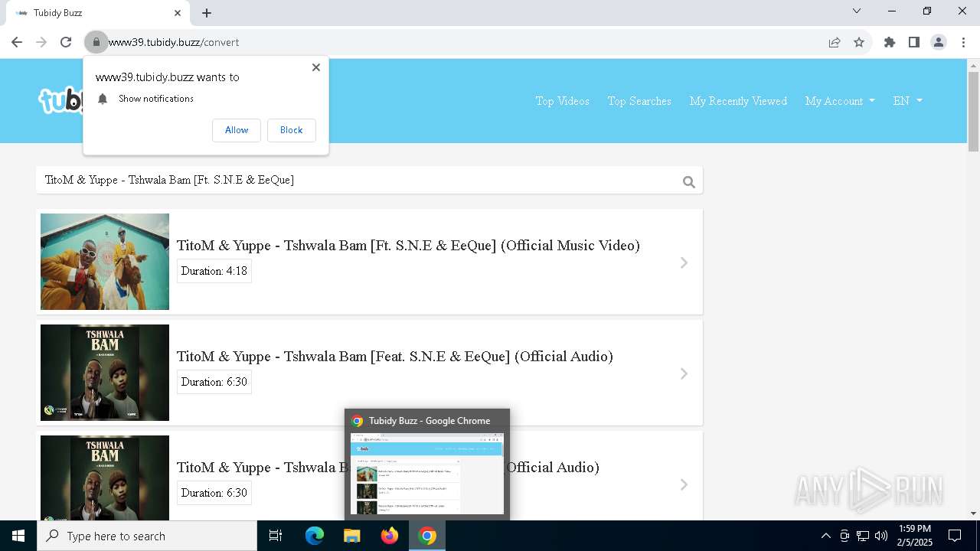The width and height of the screenshot is (980, 551).
Task: Open network settings tray icon
Action: [863, 536]
